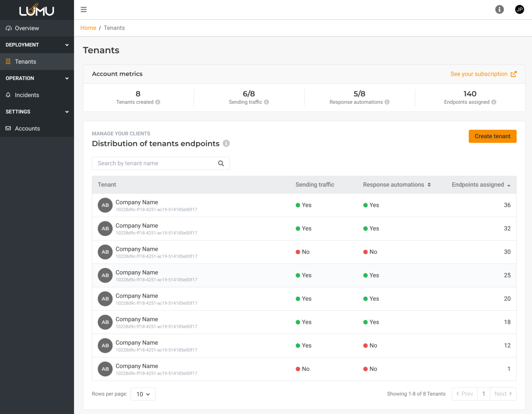Click the Create tenant button

coord(492,136)
